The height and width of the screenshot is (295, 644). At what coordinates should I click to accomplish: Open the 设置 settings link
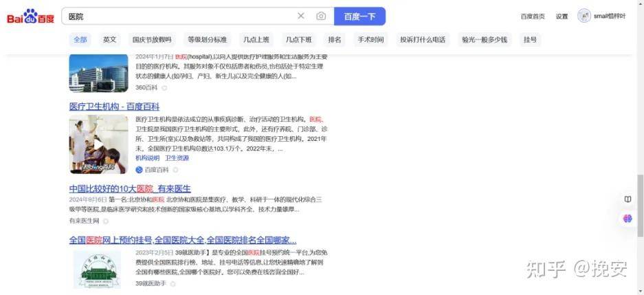pos(562,17)
